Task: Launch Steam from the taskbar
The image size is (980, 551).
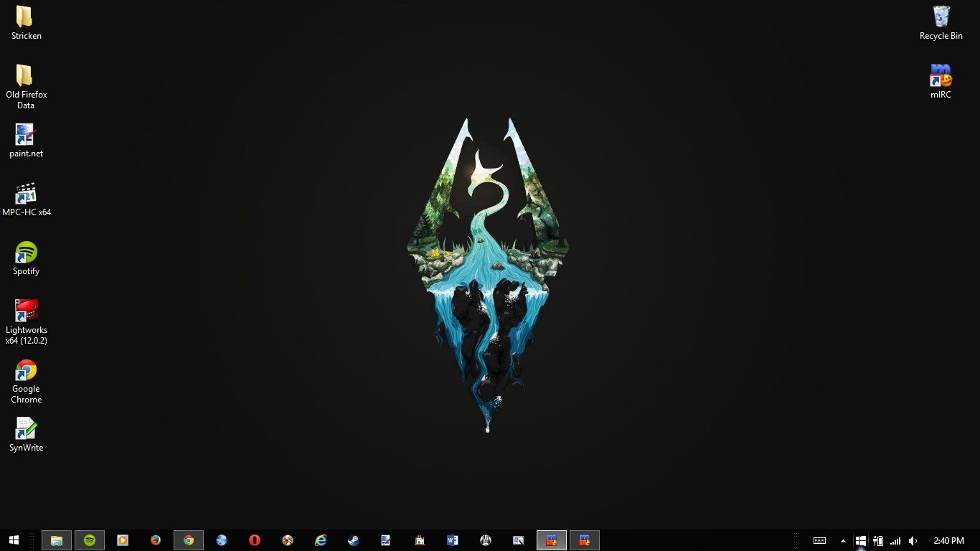Action: pos(354,540)
